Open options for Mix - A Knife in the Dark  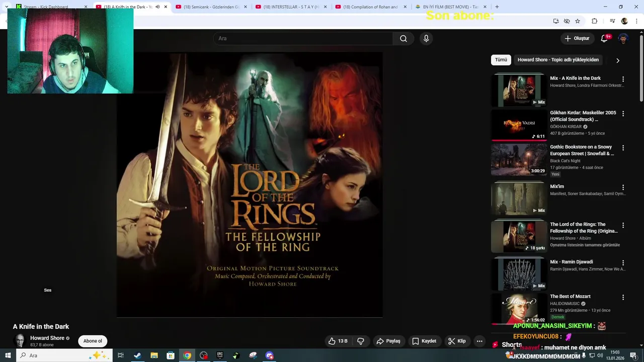tap(623, 79)
